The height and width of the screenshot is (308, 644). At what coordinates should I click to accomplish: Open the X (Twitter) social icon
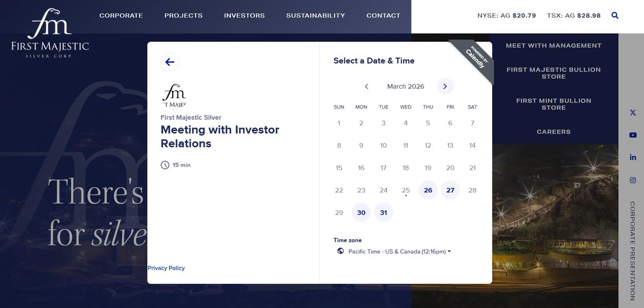(x=633, y=113)
